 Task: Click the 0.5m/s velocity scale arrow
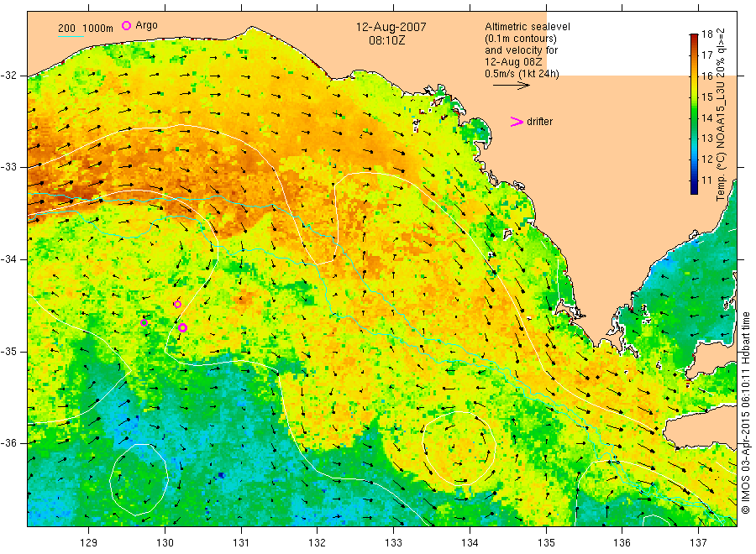coord(511,86)
